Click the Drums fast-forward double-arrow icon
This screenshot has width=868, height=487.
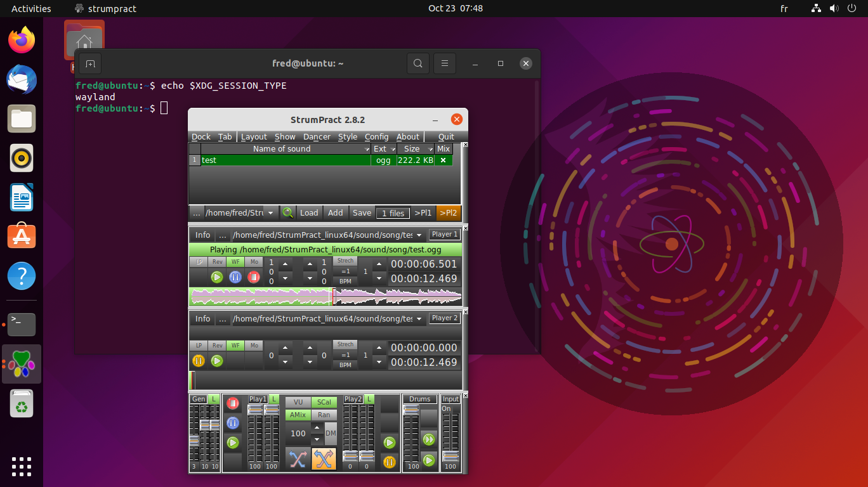(x=429, y=439)
